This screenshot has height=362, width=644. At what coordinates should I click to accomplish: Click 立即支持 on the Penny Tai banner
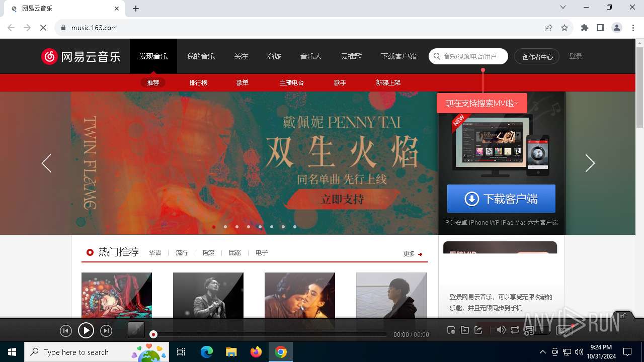pyautogui.click(x=342, y=200)
